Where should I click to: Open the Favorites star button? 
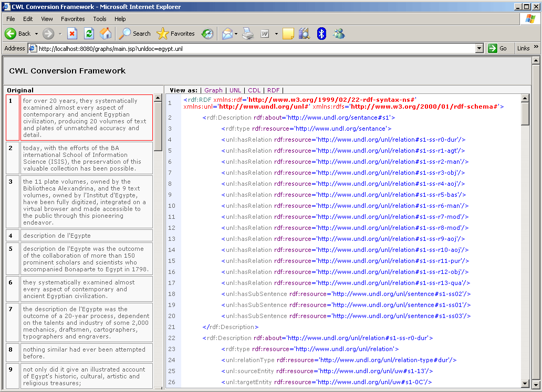(x=176, y=34)
